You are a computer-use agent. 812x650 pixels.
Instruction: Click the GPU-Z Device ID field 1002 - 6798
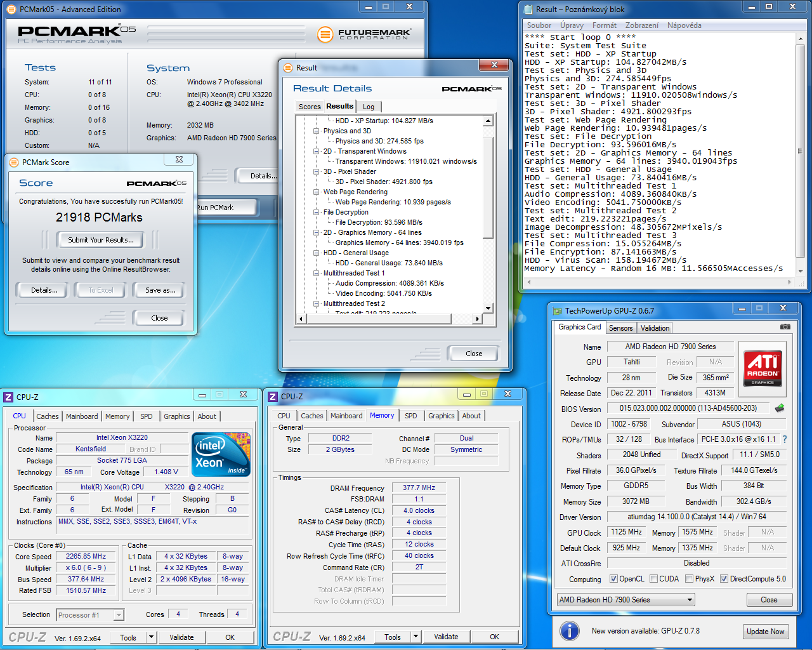(x=629, y=424)
